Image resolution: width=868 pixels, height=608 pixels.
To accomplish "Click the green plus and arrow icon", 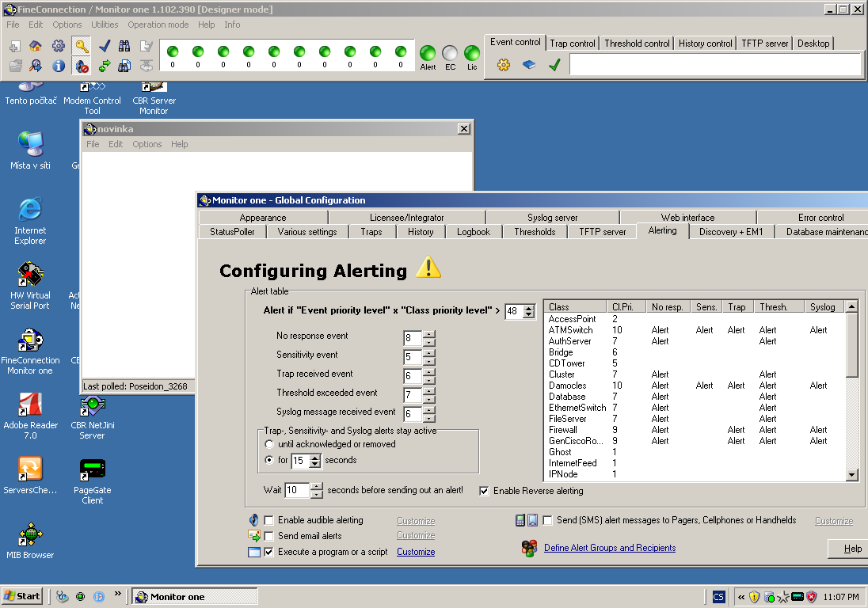I will click(x=104, y=66).
